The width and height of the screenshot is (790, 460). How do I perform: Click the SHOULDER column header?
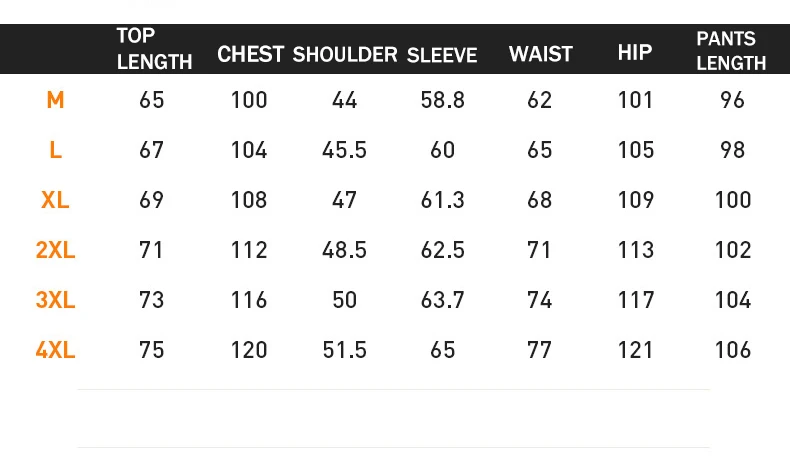(345, 54)
